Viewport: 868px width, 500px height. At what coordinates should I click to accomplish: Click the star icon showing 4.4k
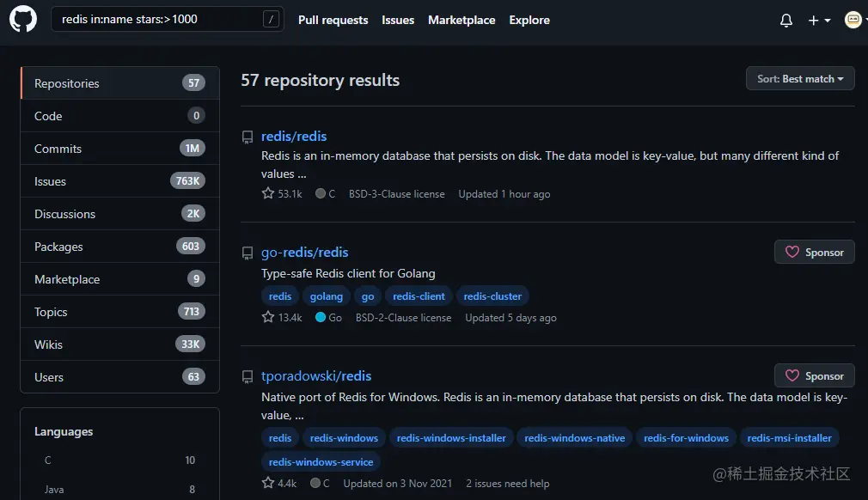click(268, 482)
